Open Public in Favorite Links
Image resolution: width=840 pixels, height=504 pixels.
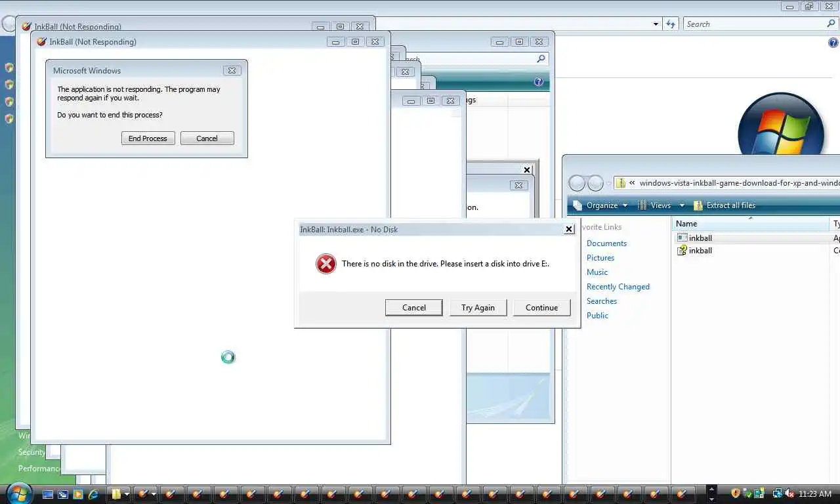coord(597,316)
